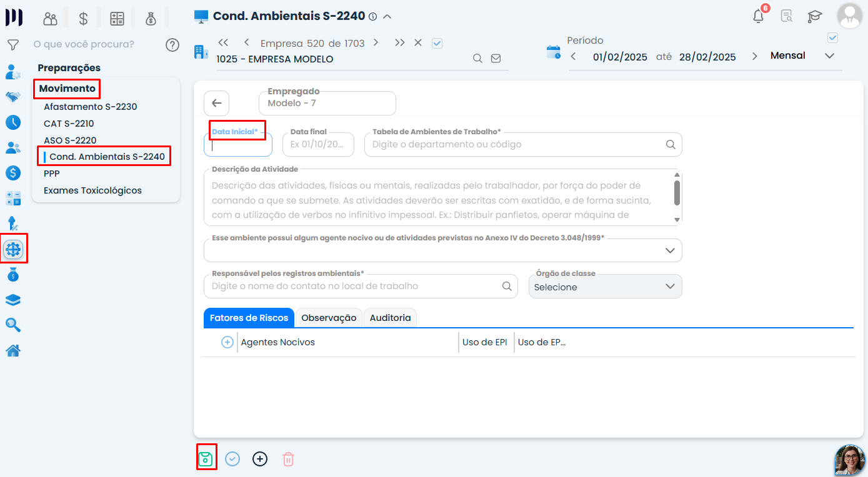Open the calculator icon in top toolbar
Image resolution: width=868 pixels, height=477 pixels.
117,19
